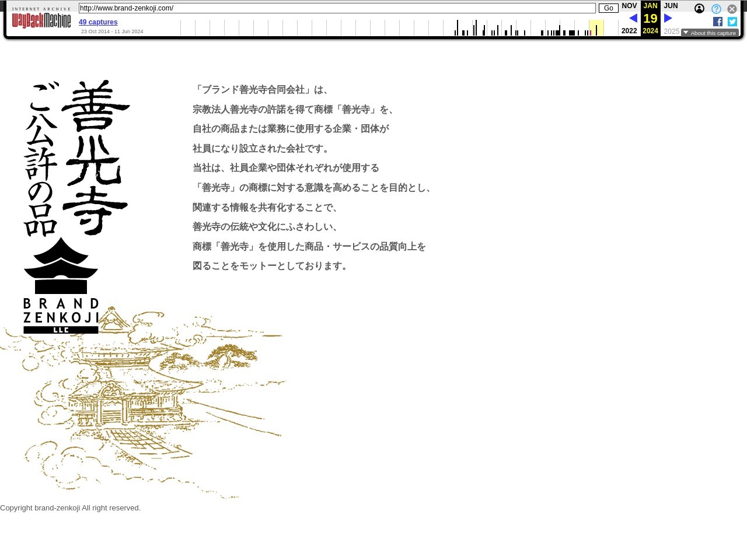Click the golden temple illustration
Image resolution: width=747 pixels, height=560 pixels.
tap(143, 402)
